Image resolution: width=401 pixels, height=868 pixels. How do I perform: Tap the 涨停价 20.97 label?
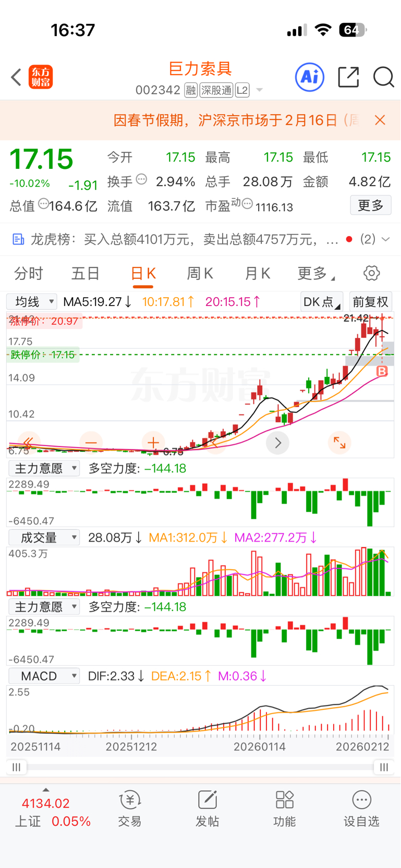[x=44, y=321]
